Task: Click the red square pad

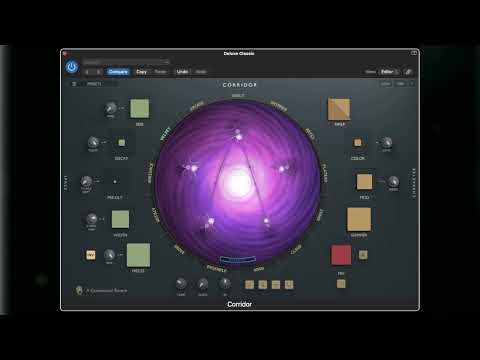Action: pos(341,255)
